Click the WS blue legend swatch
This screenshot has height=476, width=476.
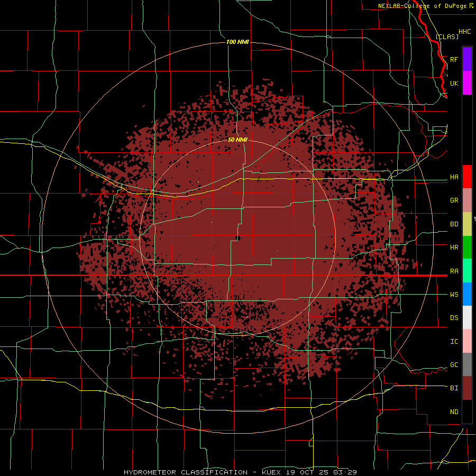467,294
